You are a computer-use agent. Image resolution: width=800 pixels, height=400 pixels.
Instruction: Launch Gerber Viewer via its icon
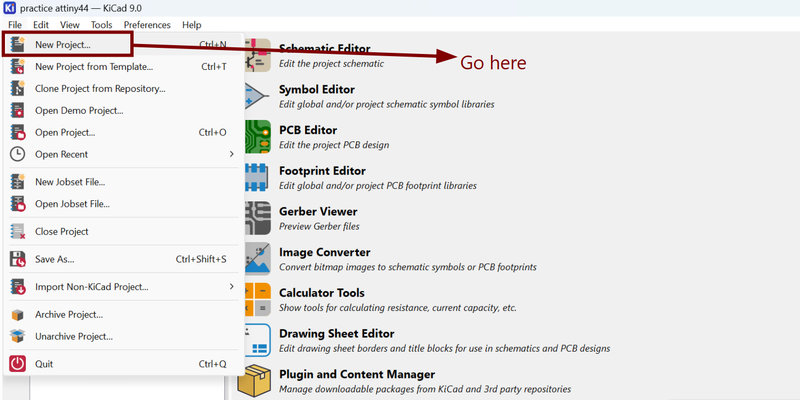click(x=258, y=218)
